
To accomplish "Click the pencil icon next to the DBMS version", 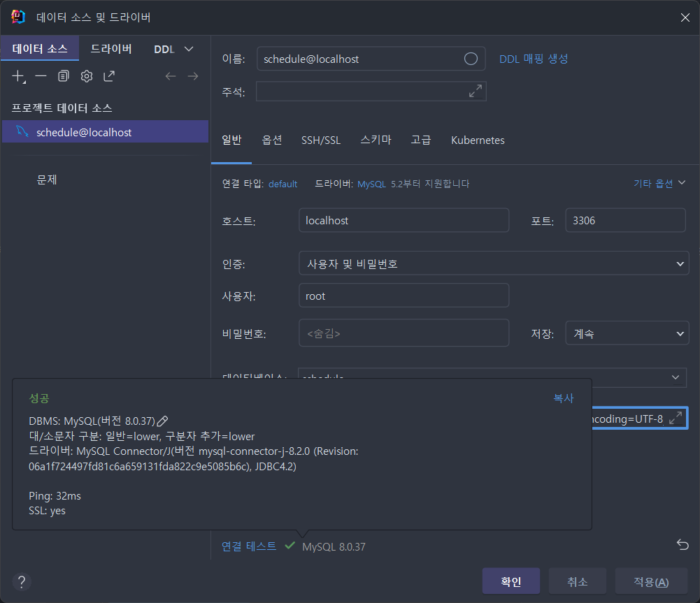I will click(x=162, y=421).
